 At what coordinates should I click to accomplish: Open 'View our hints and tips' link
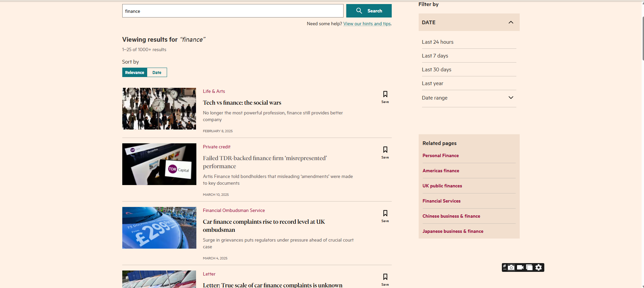pyautogui.click(x=367, y=24)
